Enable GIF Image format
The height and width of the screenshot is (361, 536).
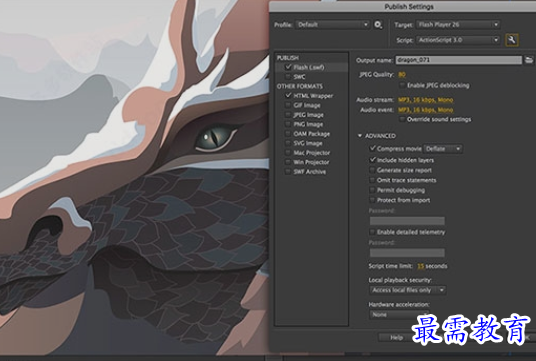coord(288,105)
